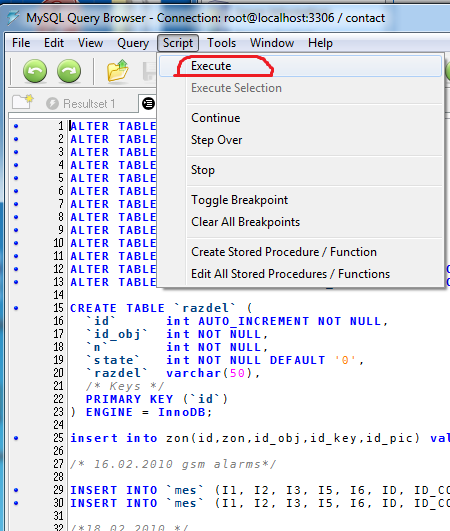The image size is (450, 531).
Task: Select Edit All Stored Procedures / Functions
Action: click(300, 274)
